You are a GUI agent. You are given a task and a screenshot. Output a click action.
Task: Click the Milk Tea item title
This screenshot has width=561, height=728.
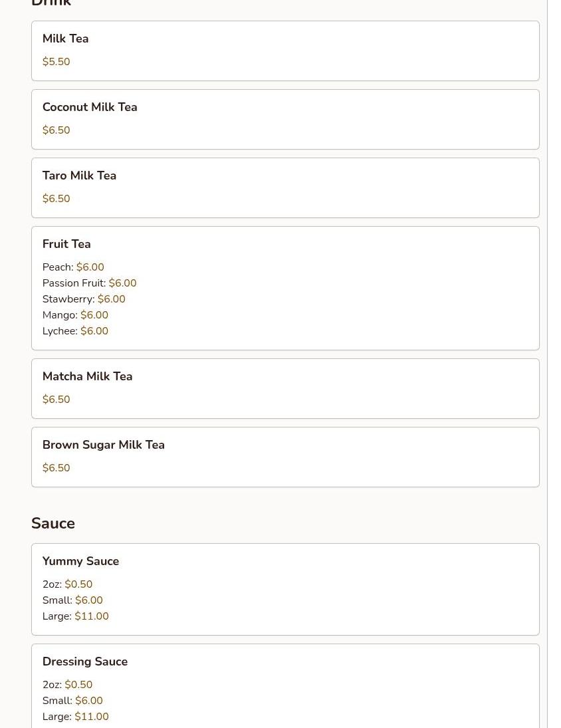pos(65,39)
